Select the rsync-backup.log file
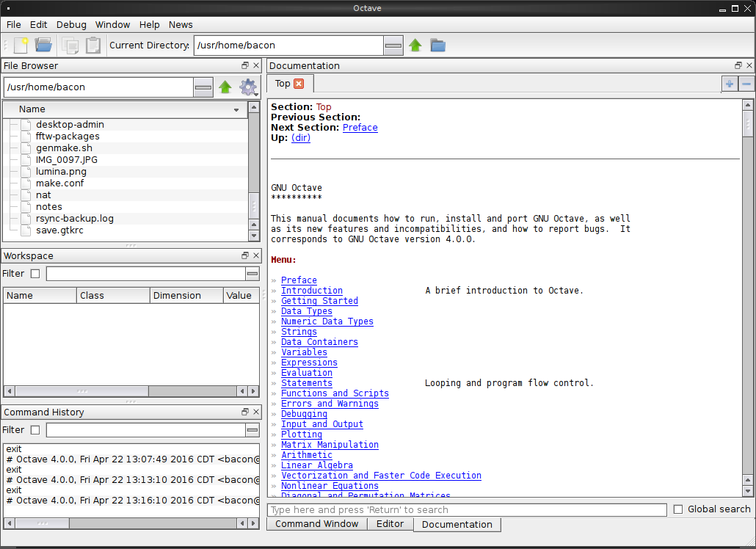 point(75,218)
